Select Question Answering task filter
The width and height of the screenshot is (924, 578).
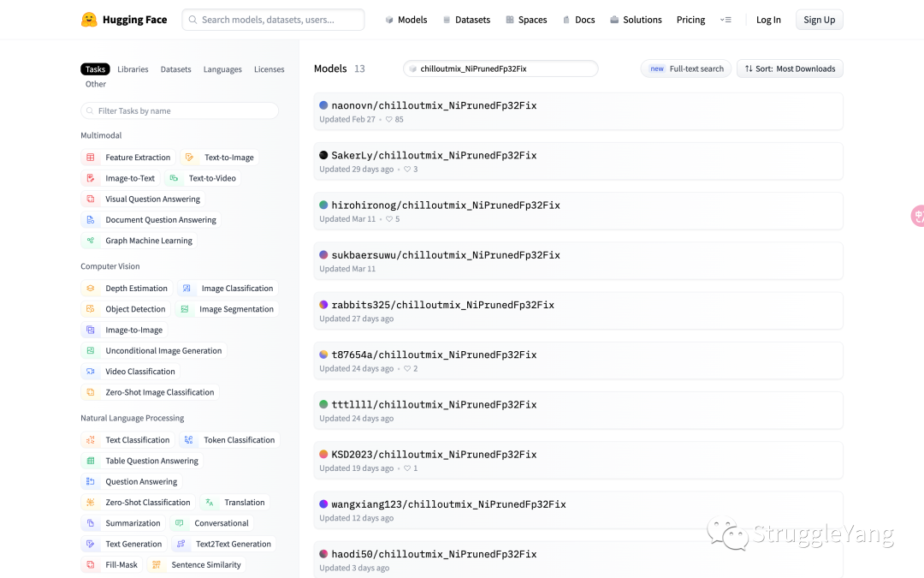pos(132,481)
